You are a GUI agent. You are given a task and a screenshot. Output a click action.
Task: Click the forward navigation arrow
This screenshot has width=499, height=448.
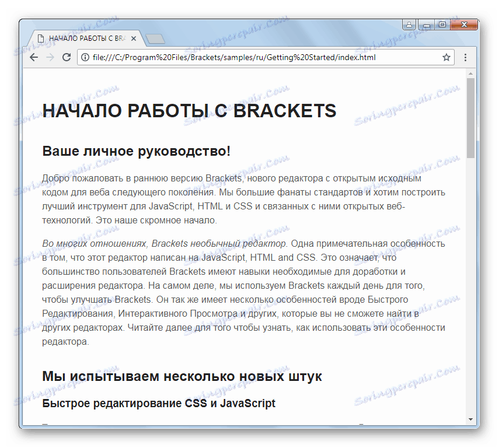(x=49, y=57)
